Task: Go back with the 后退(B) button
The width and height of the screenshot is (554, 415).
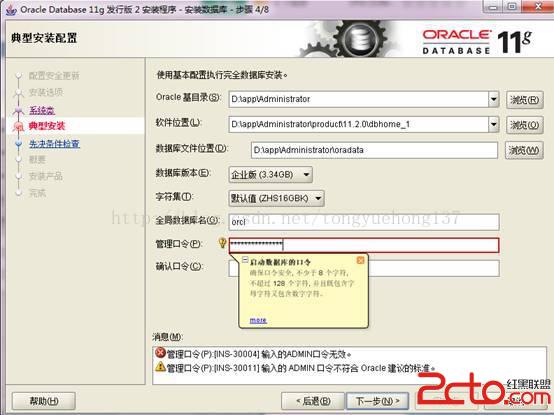Action: tap(313, 401)
